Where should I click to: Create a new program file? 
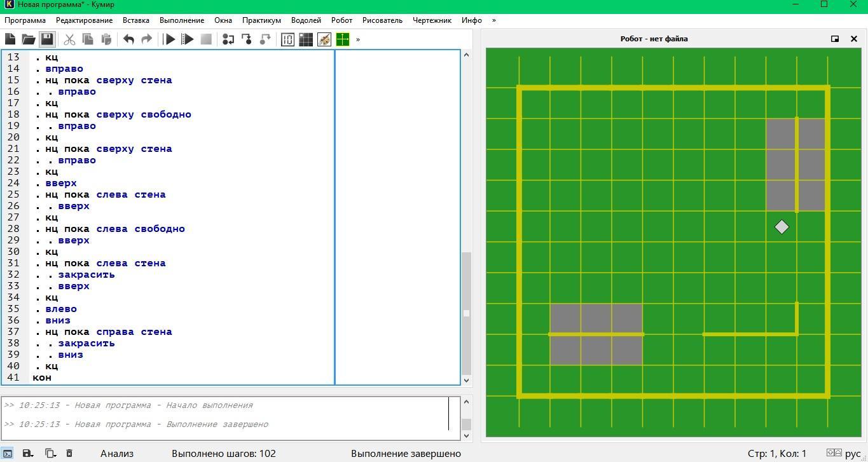click(10, 39)
